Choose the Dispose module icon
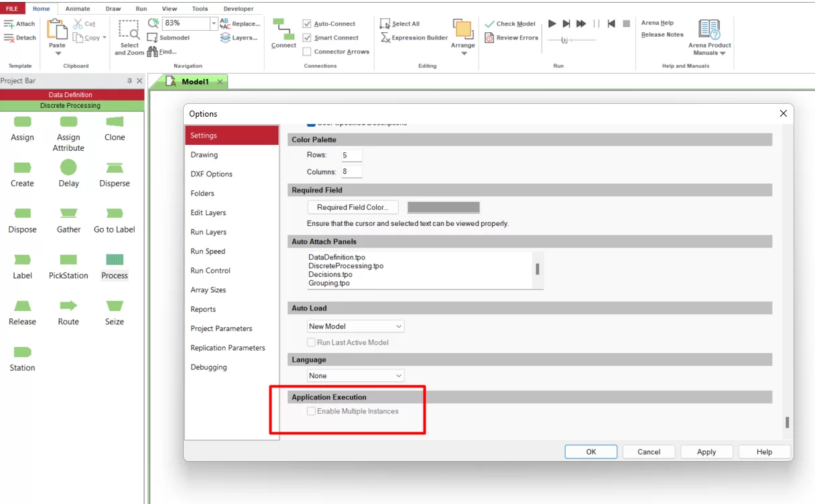The height and width of the screenshot is (504, 815). click(22, 213)
